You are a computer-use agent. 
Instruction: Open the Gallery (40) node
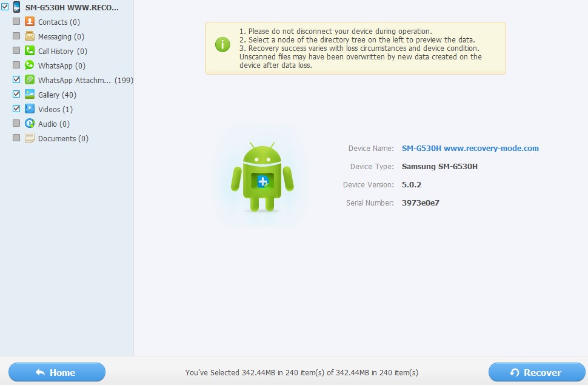tap(57, 95)
